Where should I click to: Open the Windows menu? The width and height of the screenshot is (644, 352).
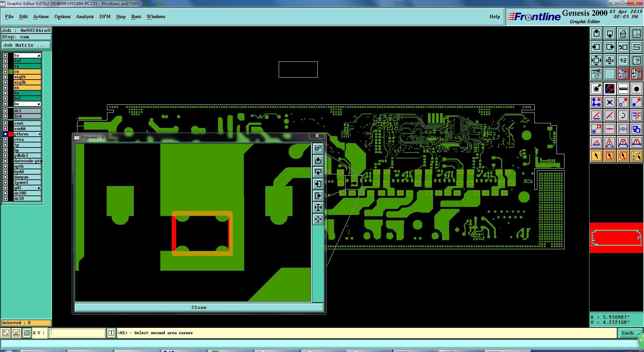tap(156, 16)
